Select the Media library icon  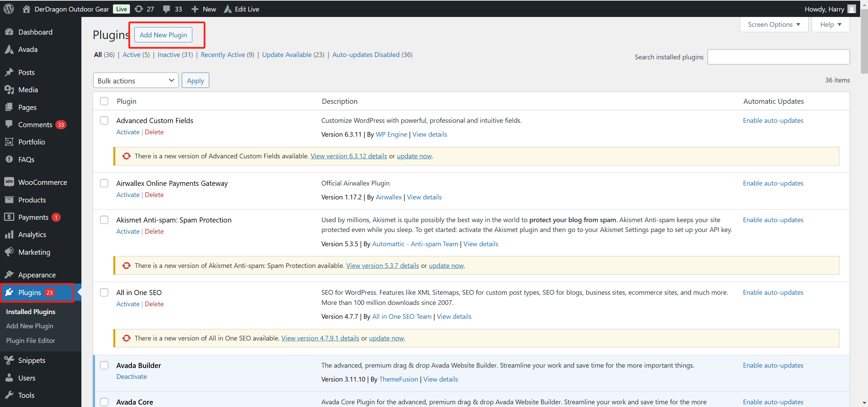pos(9,90)
